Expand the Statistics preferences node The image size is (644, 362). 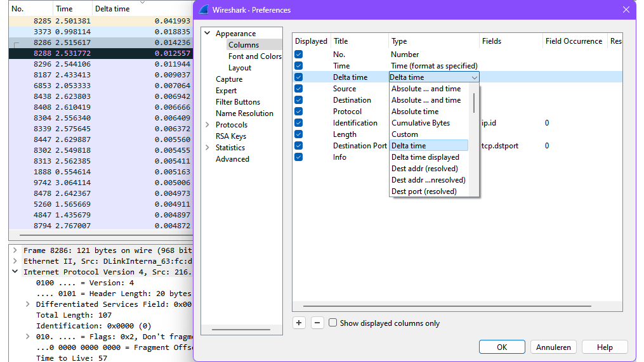coord(207,148)
